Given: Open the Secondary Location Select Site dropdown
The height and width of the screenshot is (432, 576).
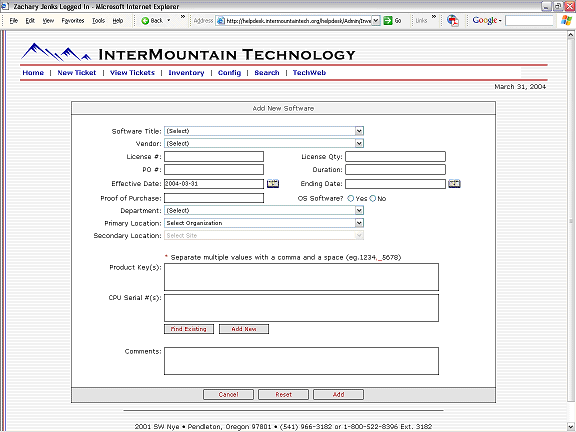Looking at the screenshot, I should click(264, 235).
